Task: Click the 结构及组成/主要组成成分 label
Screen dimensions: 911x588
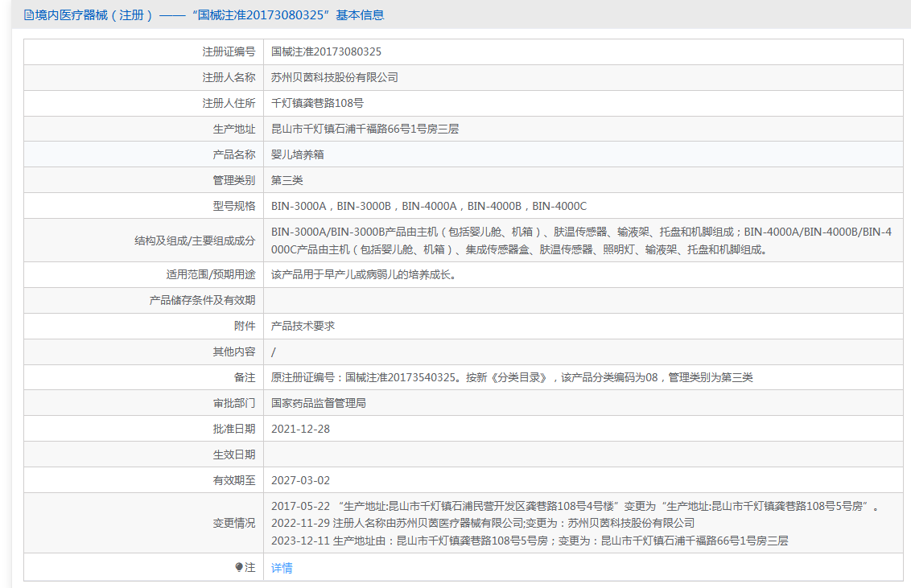Action: [196, 241]
